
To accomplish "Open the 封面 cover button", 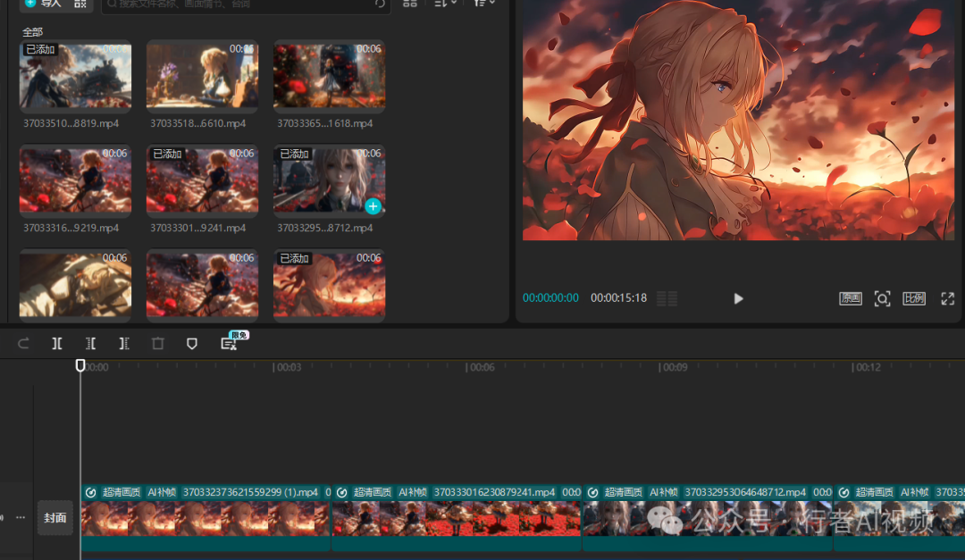I will (x=55, y=517).
